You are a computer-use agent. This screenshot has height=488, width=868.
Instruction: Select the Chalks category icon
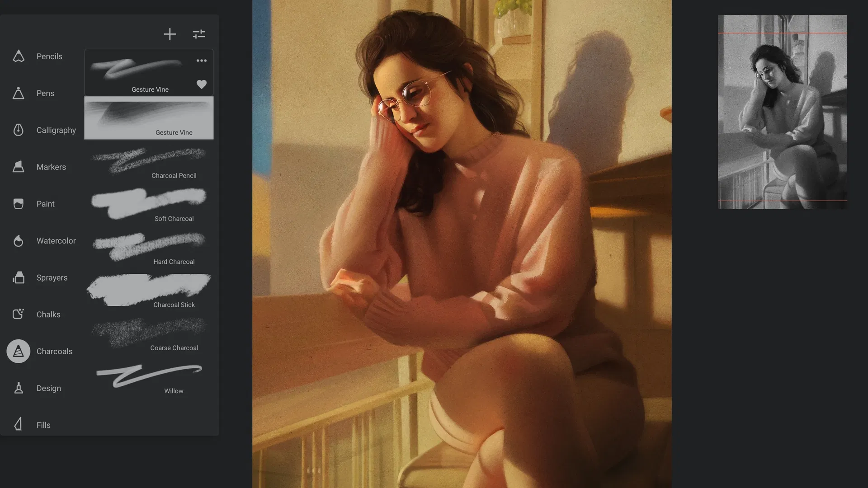tap(19, 314)
